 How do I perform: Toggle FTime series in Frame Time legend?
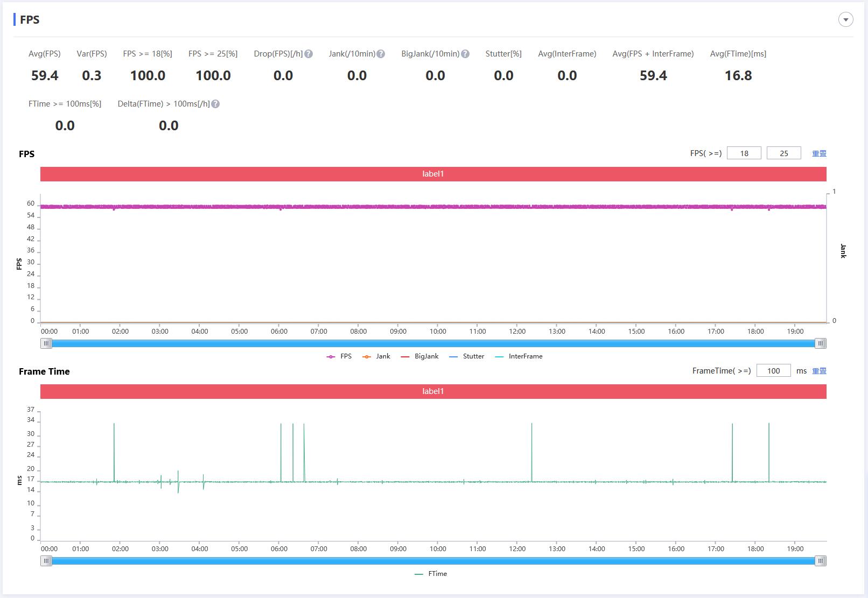[431, 574]
